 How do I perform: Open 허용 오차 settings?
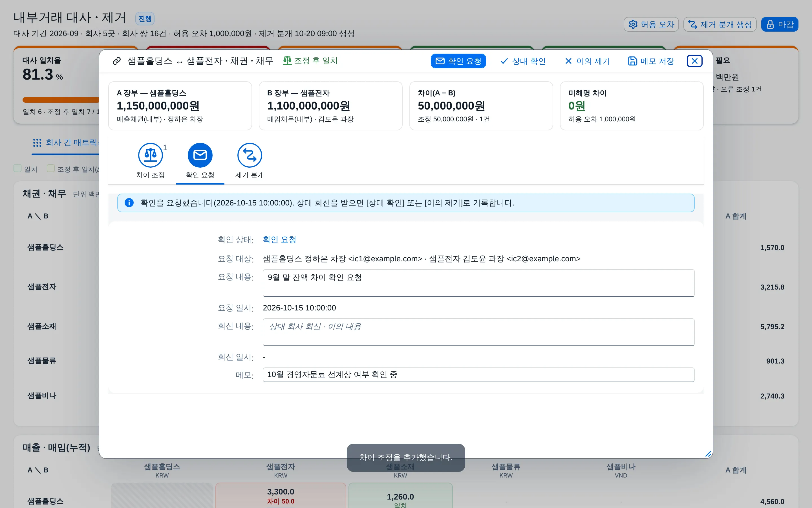[x=651, y=24]
